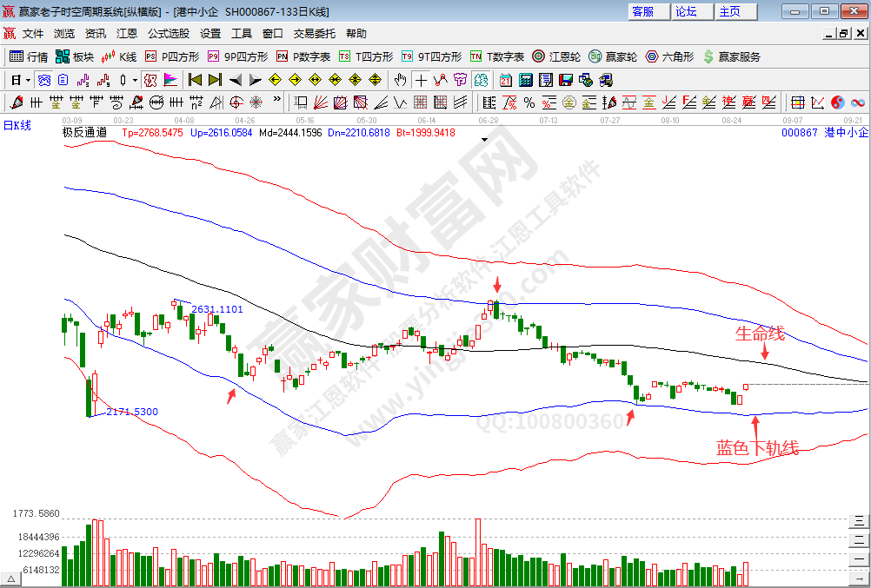Expand the 日 period dropdown arrow
The image size is (871, 588).
tap(28, 80)
